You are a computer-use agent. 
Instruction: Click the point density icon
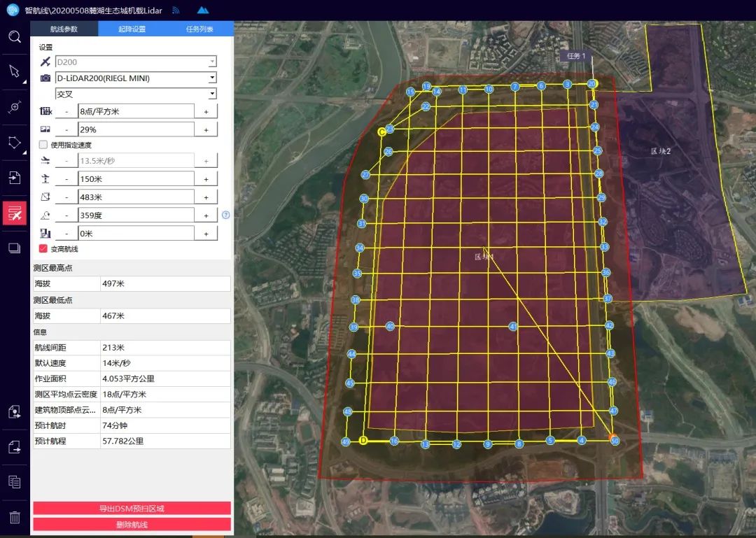point(45,111)
